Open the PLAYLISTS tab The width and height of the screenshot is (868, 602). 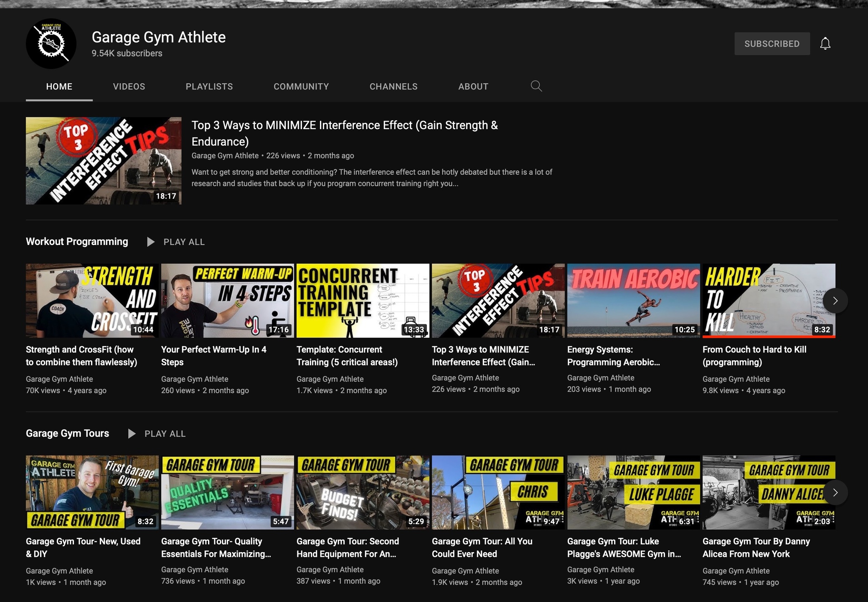pos(209,87)
